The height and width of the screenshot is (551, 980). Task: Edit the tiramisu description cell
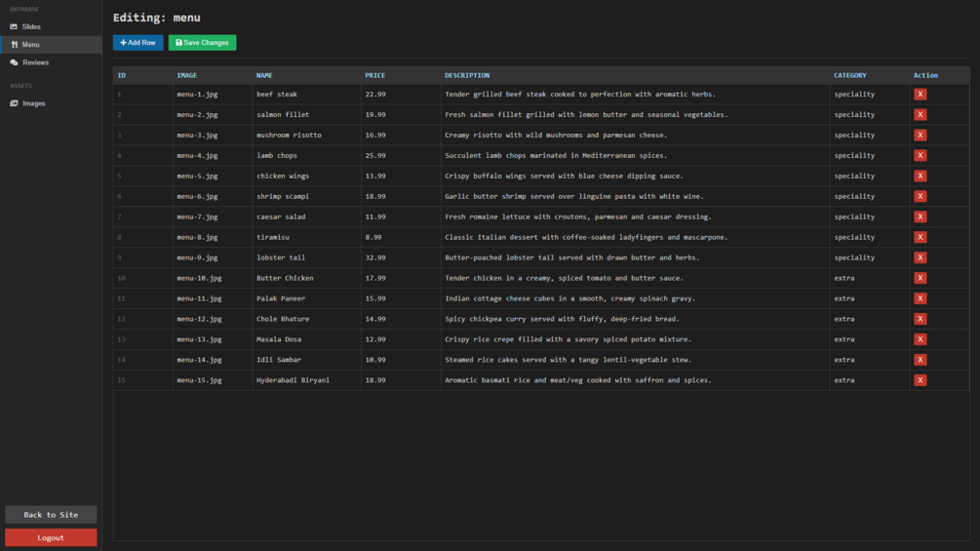pyautogui.click(x=636, y=237)
